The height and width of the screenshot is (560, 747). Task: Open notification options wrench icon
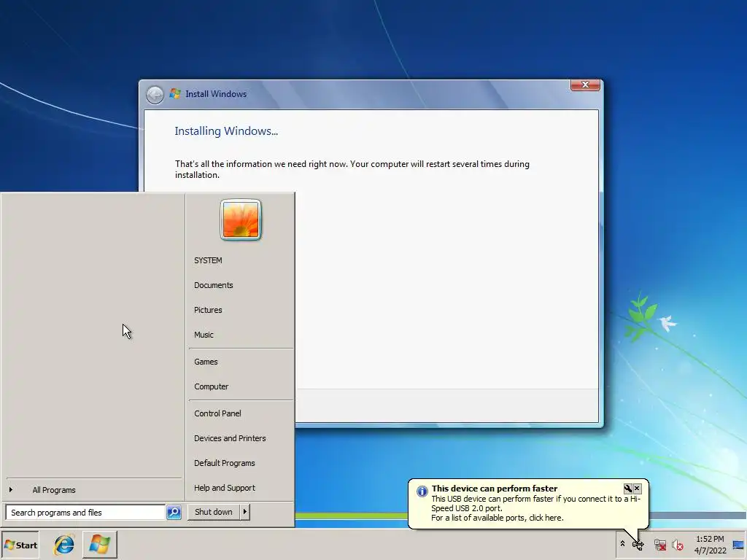click(628, 488)
